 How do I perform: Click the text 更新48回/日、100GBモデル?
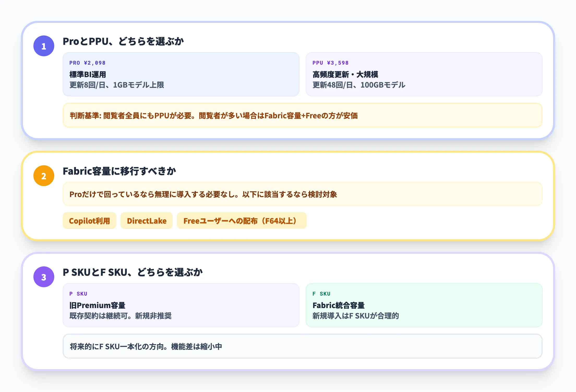coord(359,85)
